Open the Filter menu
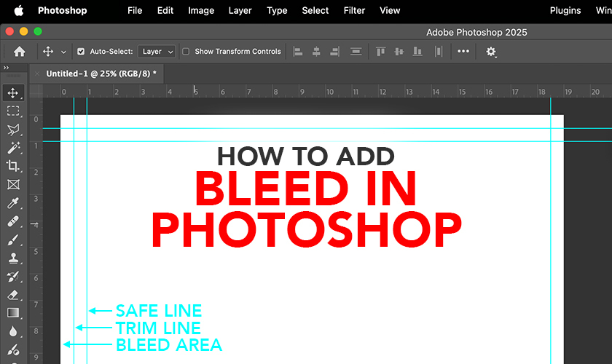 [354, 10]
